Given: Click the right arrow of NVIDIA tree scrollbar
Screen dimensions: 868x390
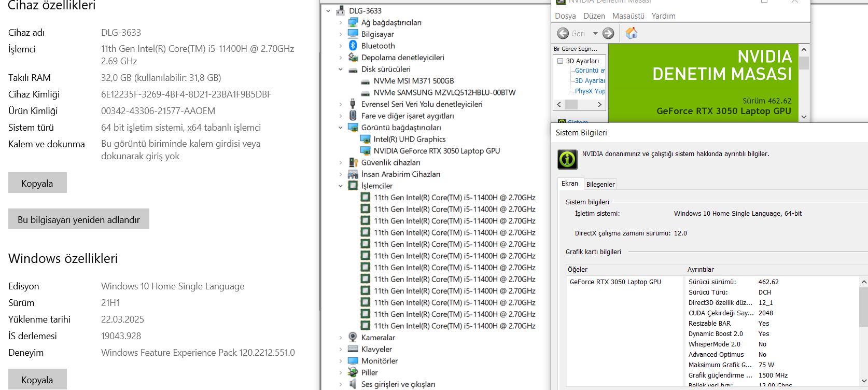Looking at the screenshot, I should tap(599, 104).
